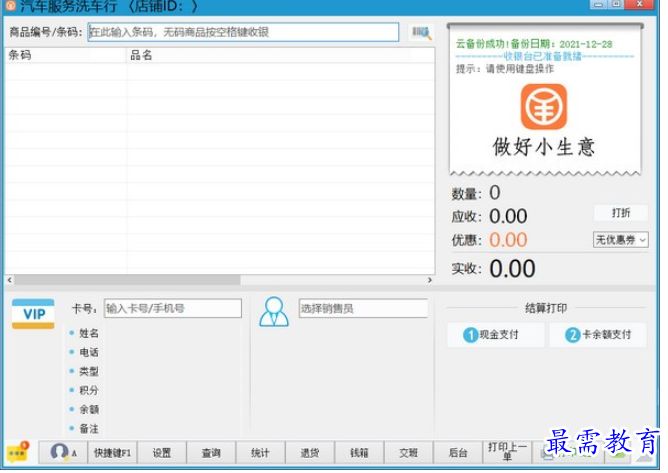Click the horizontal scrollbar left arrow
668x473 pixels.
click(x=10, y=280)
